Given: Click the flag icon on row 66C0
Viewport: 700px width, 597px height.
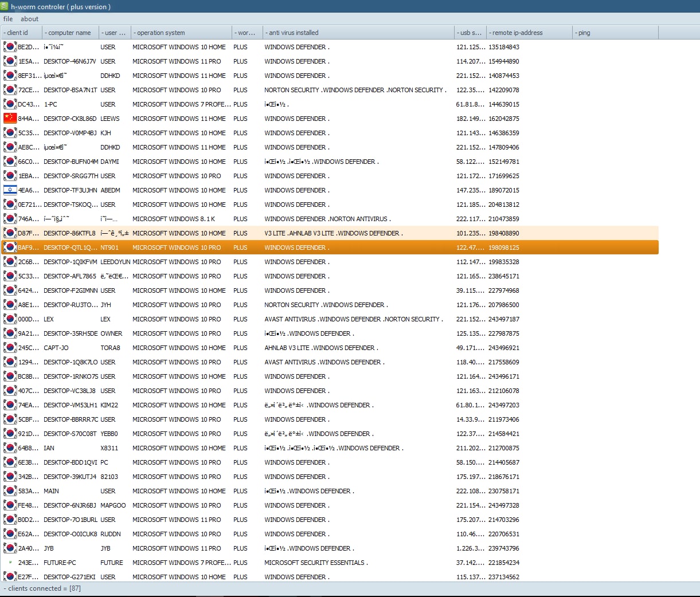Looking at the screenshot, I should [x=10, y=162].
